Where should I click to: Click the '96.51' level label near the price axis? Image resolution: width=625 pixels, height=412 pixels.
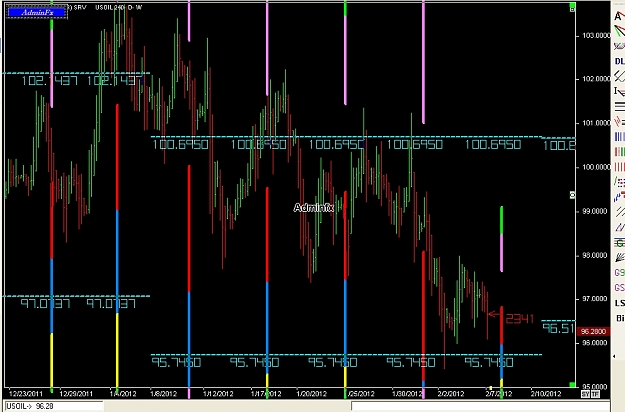[x=558, y=328]
